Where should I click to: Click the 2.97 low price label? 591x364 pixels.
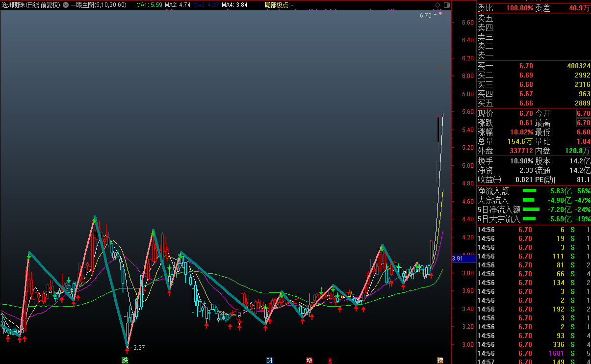139,348
